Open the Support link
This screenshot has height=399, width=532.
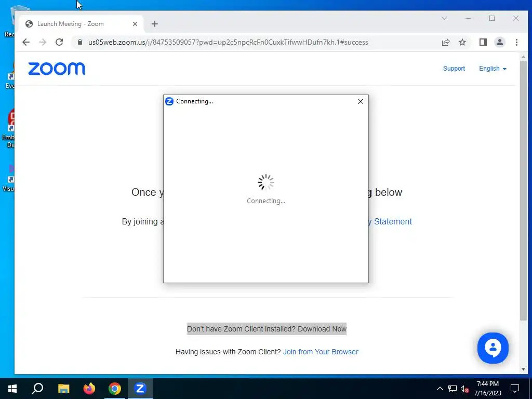pos(454,69)
